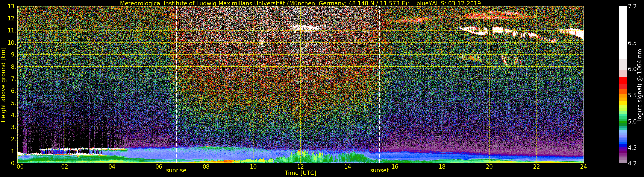Select the 'sunrise' label below the axis
This screenshot has width=644, height=177.
click(x=176, y=171)
